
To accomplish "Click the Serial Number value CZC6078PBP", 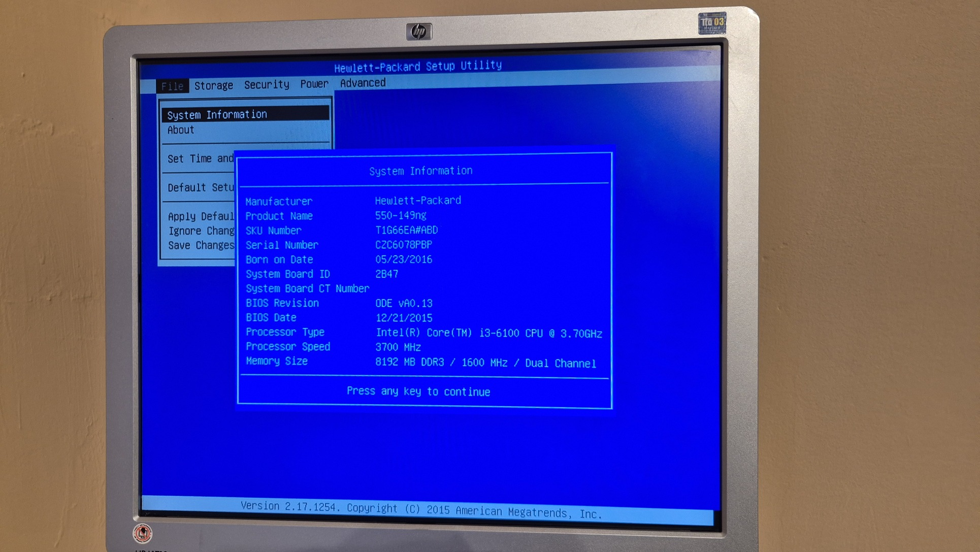I will point(404,245).
